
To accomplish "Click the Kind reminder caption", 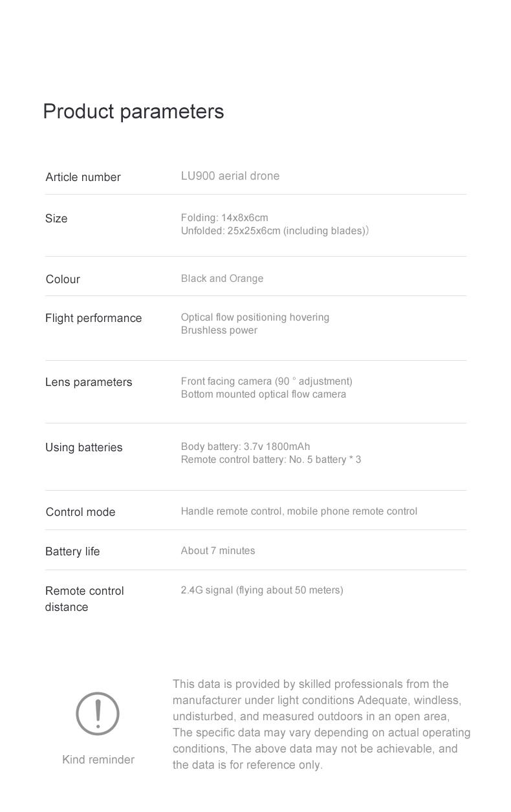I will (98, 760).
